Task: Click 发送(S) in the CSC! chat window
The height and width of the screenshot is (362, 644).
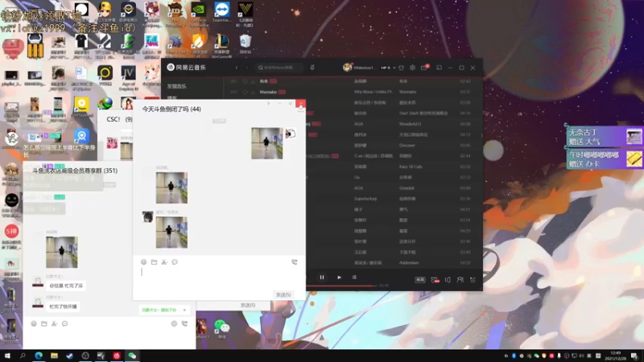Action: (248, 306)
